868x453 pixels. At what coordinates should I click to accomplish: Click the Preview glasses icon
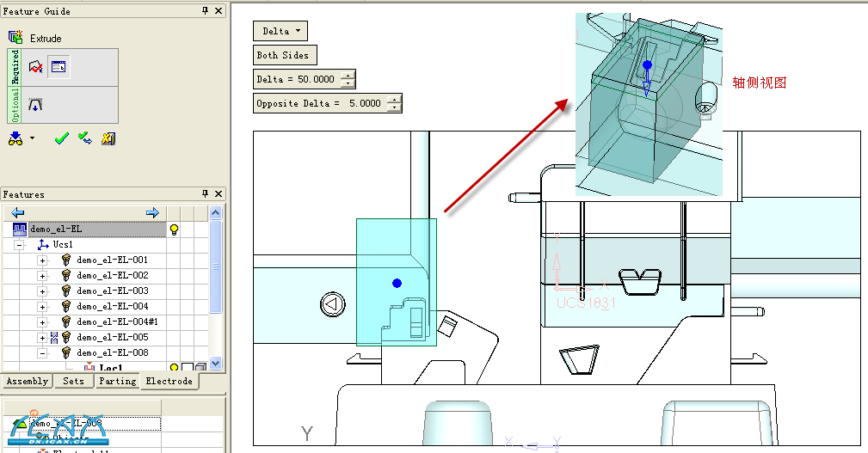pos(15,138)
